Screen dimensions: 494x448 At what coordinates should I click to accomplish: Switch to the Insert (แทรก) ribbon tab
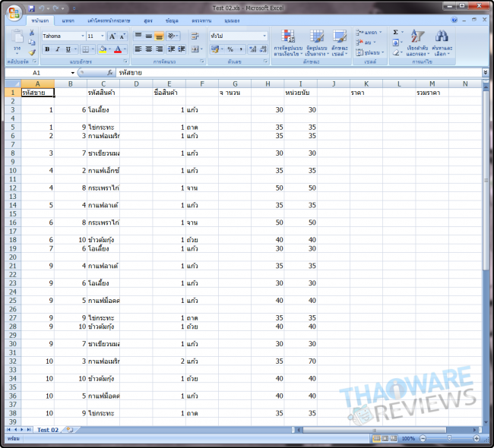click(x=68, y=21)
